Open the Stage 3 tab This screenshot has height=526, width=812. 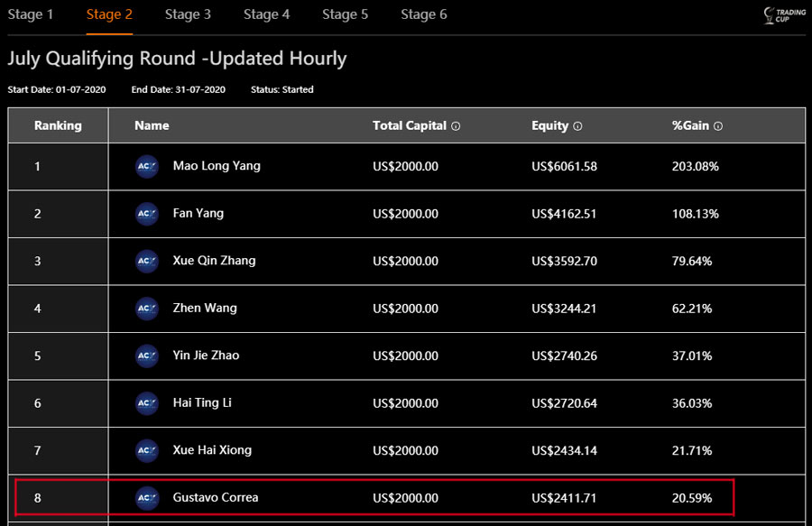point(188,14)
